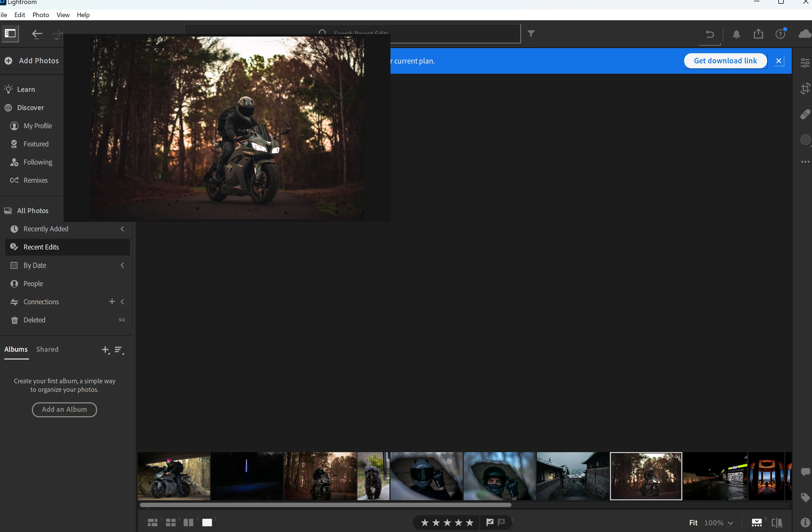Image resolution: width=812 pixels, height=532 pixels.
Task: Click the Share export icon
Action: click(758, 34)
